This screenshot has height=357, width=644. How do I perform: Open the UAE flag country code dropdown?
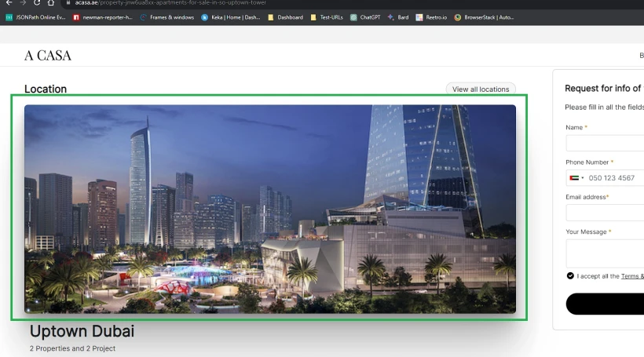coord(576,178)
